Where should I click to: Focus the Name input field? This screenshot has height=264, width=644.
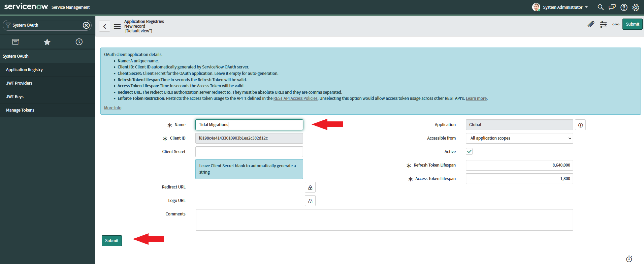(x=249, y=125)
